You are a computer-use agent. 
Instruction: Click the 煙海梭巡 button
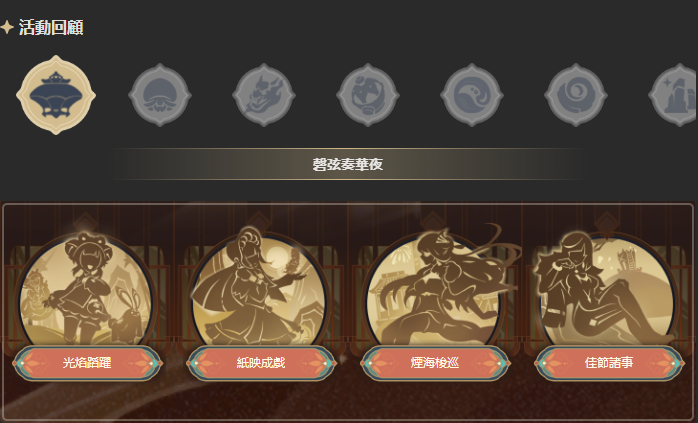click(x=435, y=363)
